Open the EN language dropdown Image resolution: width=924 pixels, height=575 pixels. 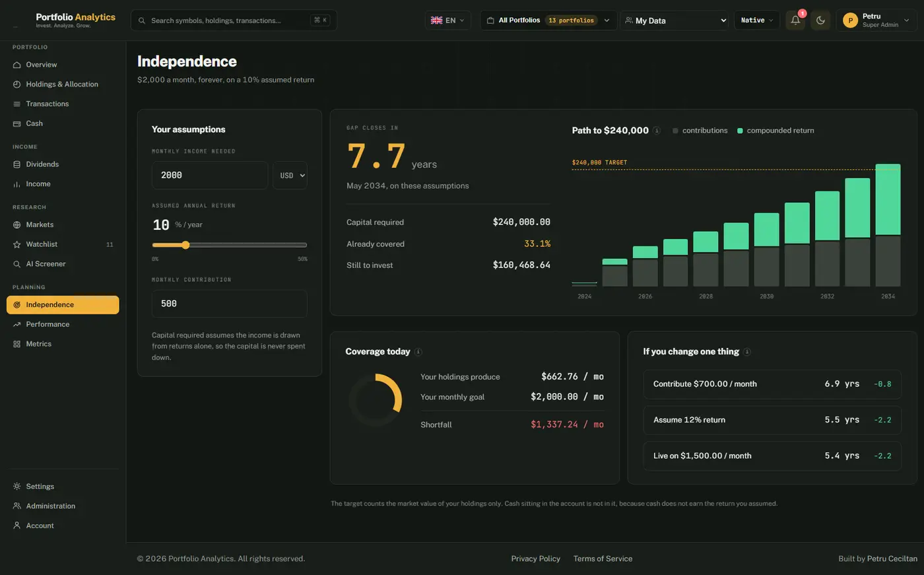[448, 20]
